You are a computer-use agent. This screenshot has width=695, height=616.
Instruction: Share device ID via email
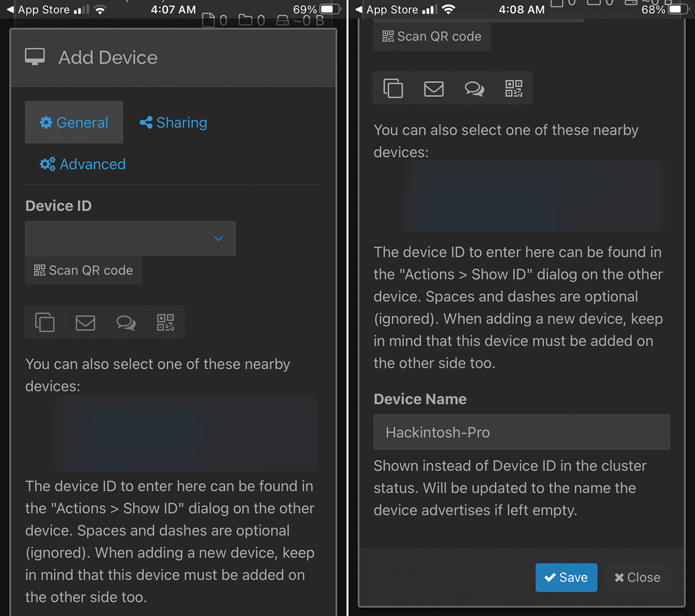pyautogui.click(x=85, y=322)
